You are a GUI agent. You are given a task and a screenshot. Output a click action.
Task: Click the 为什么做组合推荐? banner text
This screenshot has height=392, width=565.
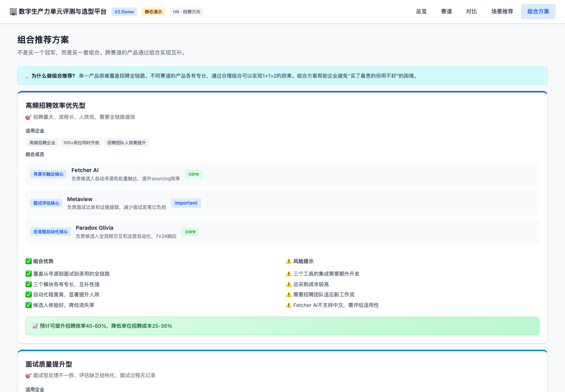coord(53,76)
